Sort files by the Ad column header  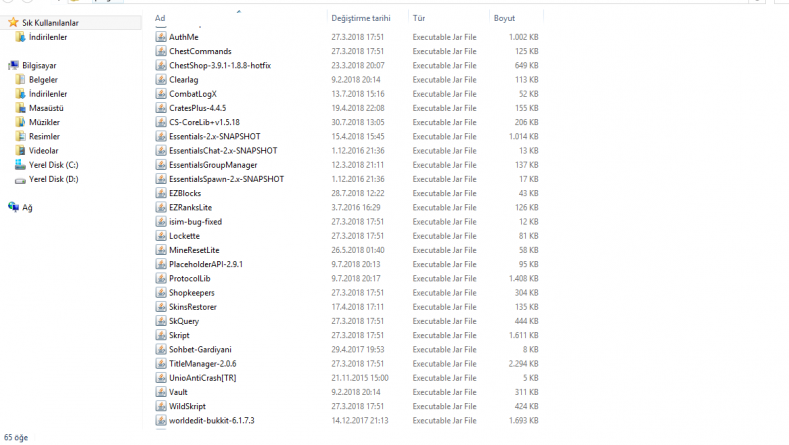coord(160,18)
